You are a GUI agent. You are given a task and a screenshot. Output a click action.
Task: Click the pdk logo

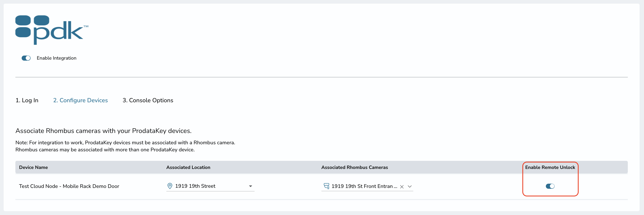52,30
